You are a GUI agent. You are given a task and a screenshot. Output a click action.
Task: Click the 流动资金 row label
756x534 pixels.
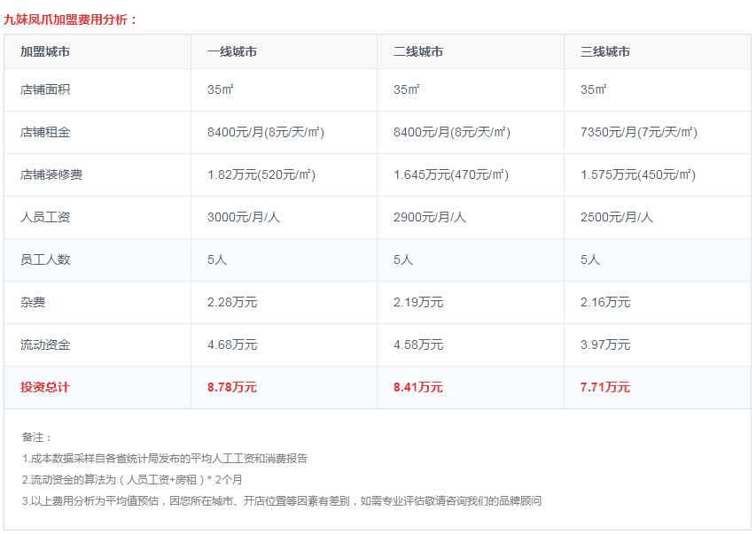pyautogui.click(x=45, y=344)
